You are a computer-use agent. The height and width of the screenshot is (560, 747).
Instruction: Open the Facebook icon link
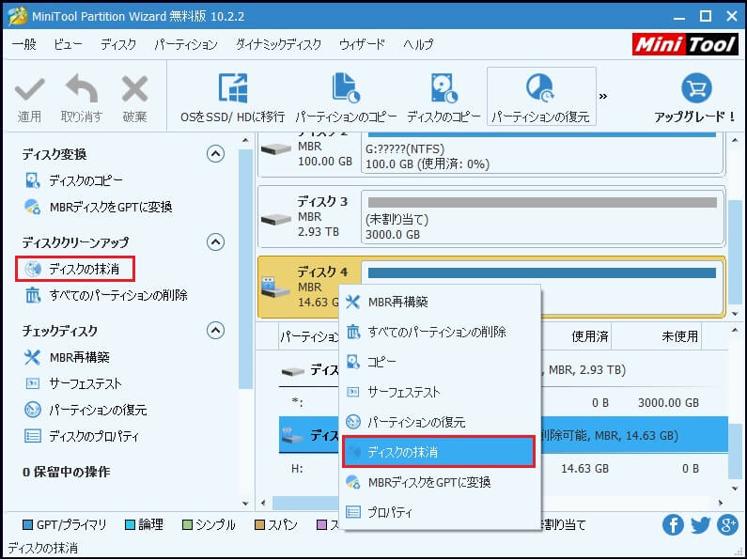673,525
